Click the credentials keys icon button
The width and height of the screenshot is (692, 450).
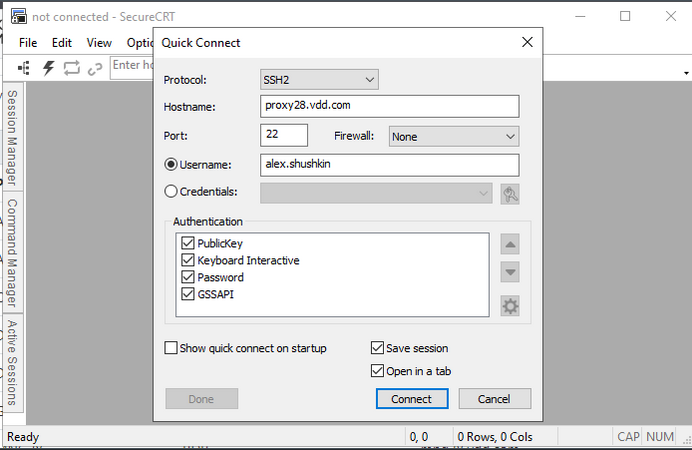pos(510,194)
